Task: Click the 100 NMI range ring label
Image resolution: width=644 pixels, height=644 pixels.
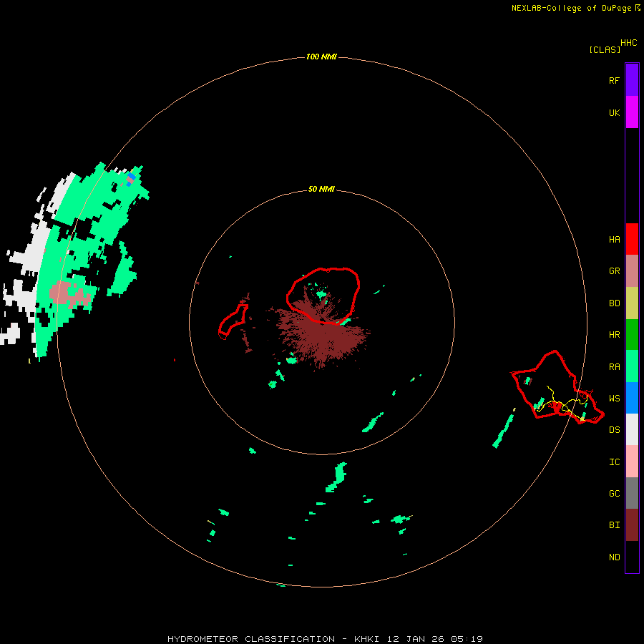Action: pos(321,57)
